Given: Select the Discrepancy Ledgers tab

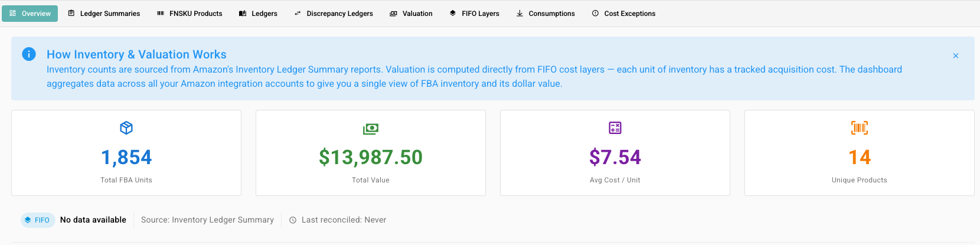Looking at the screenshot, I should click(334, 14).
